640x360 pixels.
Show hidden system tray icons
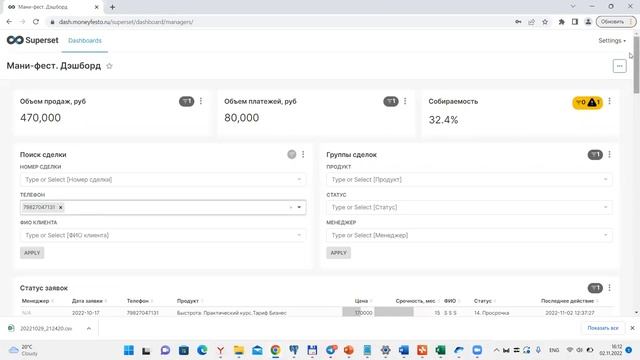click(x=496, y=350)
